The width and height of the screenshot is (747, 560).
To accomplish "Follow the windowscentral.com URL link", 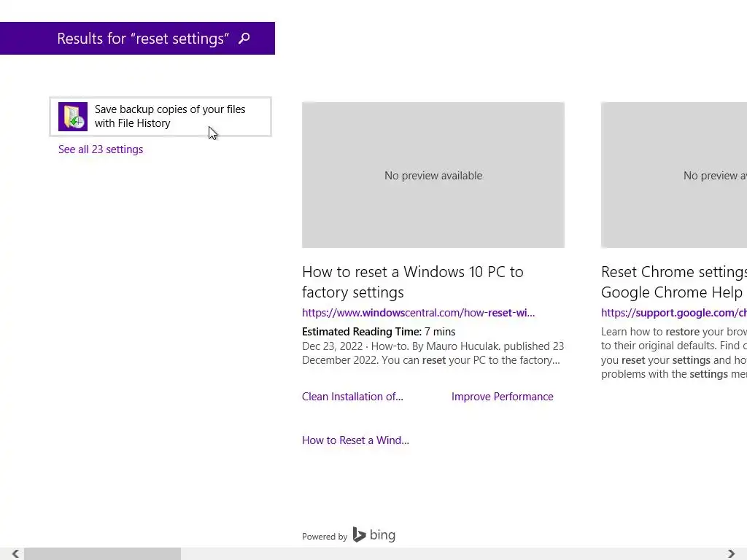I will (x=418, y=313).
